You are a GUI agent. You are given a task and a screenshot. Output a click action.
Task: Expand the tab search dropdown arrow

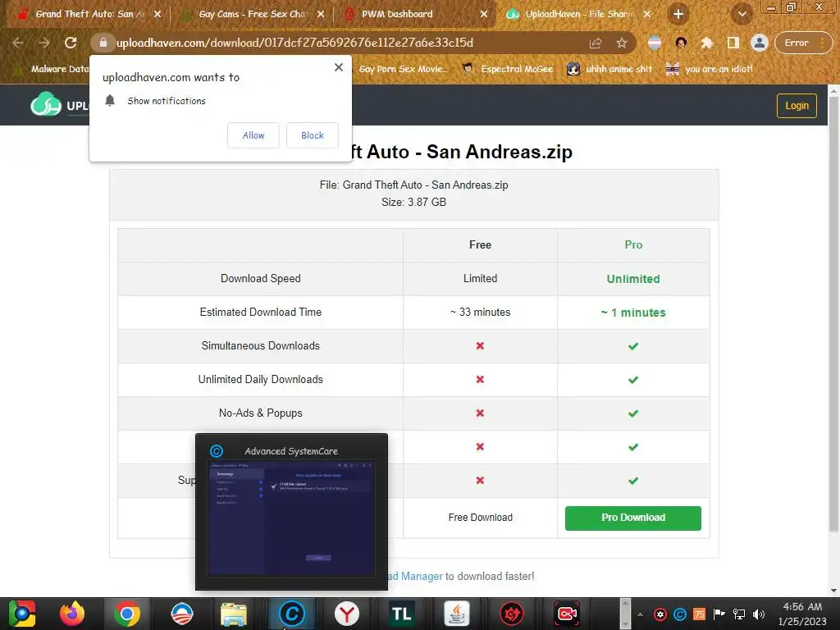coord(742,14)
